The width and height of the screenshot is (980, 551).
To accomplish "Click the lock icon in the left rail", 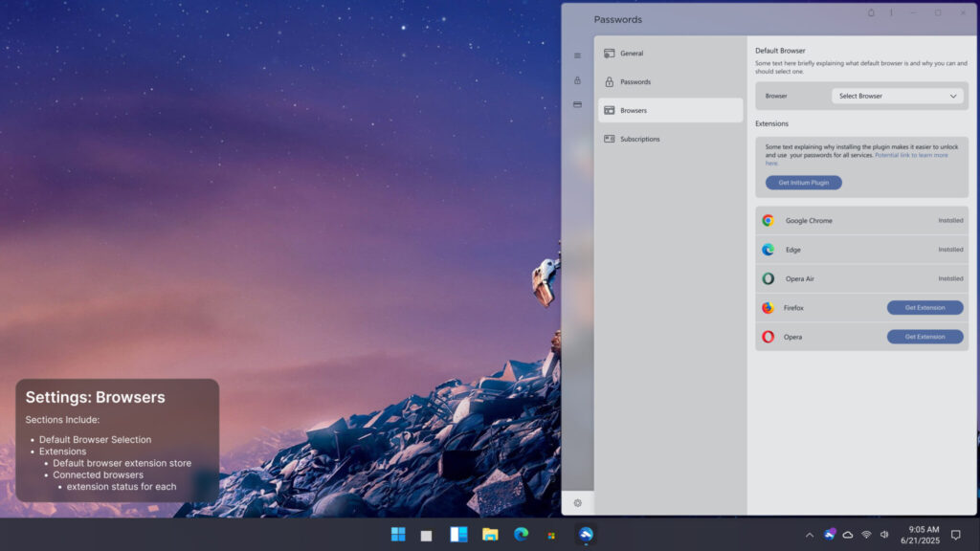I will pos(578,81).
